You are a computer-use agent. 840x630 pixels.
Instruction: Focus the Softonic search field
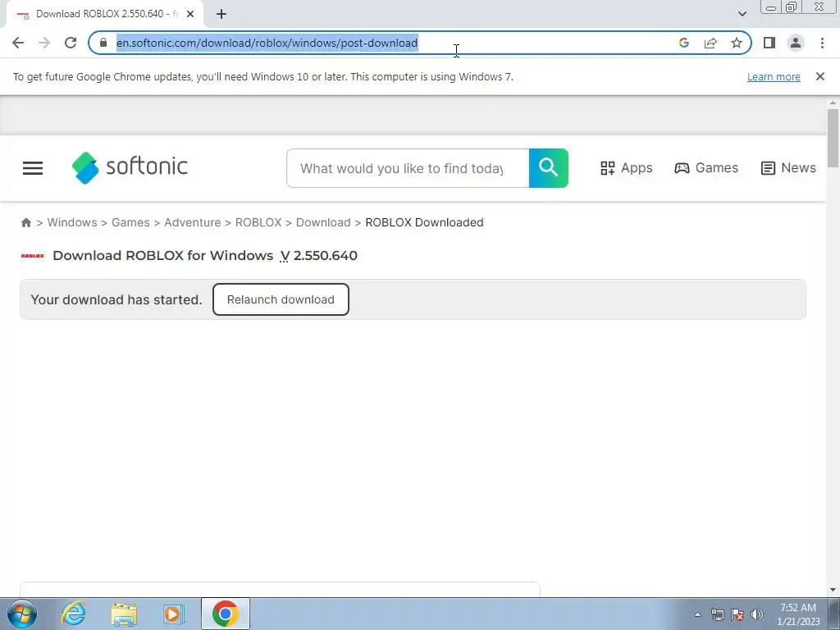pos(408,168)
